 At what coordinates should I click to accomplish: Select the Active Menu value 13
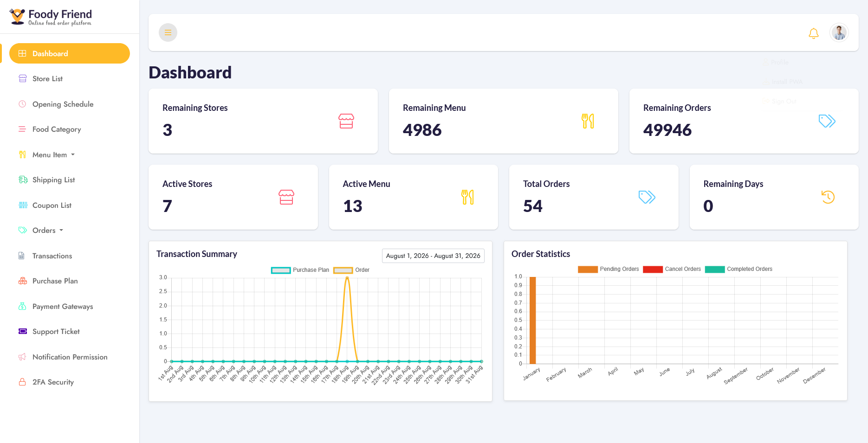(x=353, y=206)
